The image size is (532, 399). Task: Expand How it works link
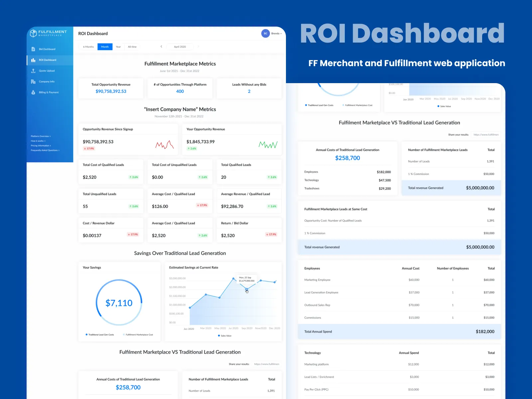coord(38,141)
